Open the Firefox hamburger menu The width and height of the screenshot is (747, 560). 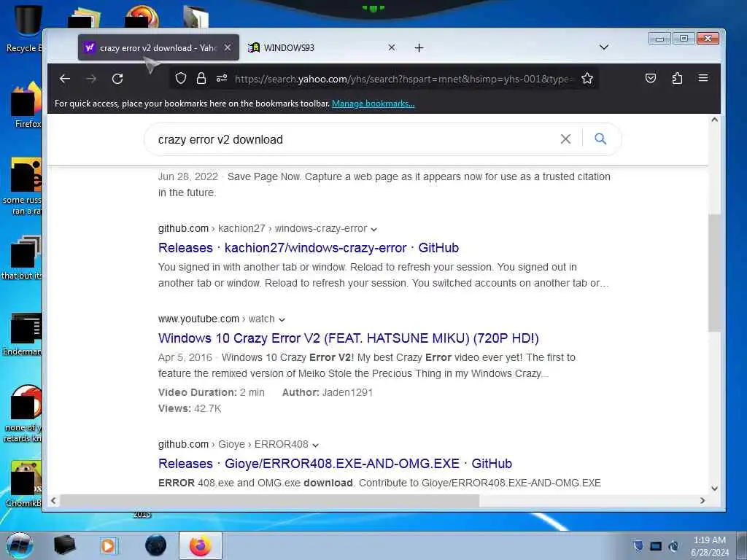click(x=703, y=78)
